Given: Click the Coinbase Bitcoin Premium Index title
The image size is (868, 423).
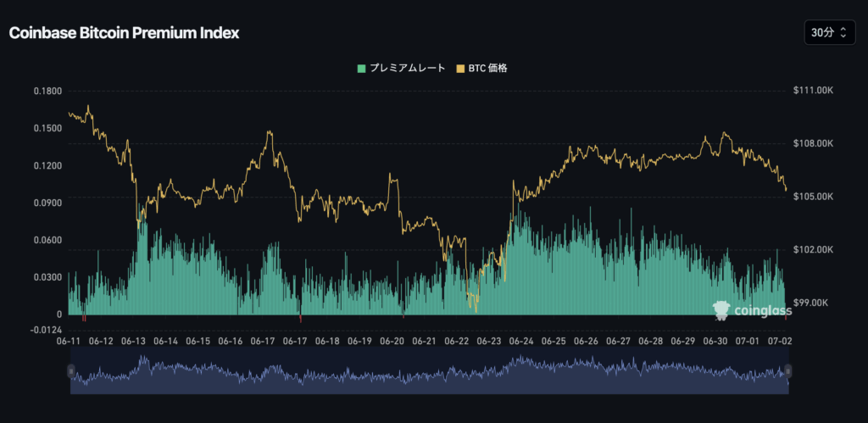Looking at the screenshot, I should point(124,33).
